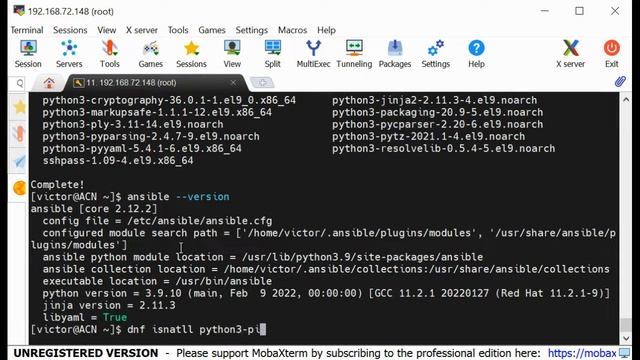
Task: Click terminal scrollbar down arrow
Action: [626, 339]
